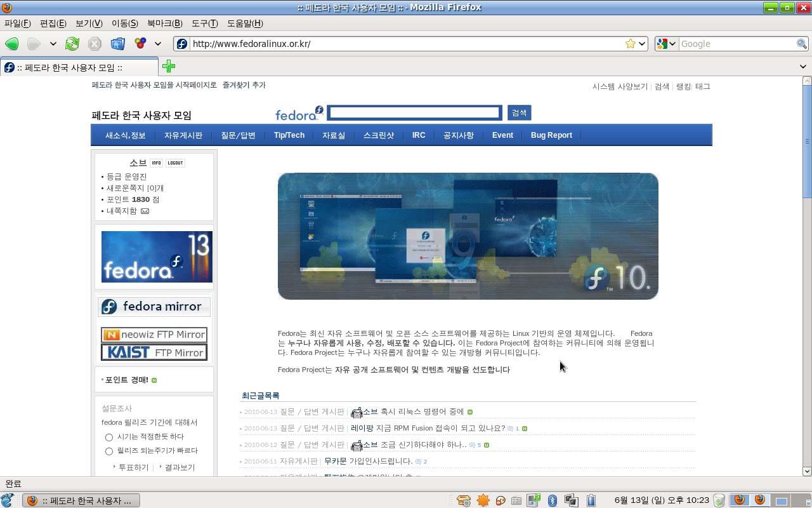
Task: Click the 시스템 사양보기 link
Action: 620,86
